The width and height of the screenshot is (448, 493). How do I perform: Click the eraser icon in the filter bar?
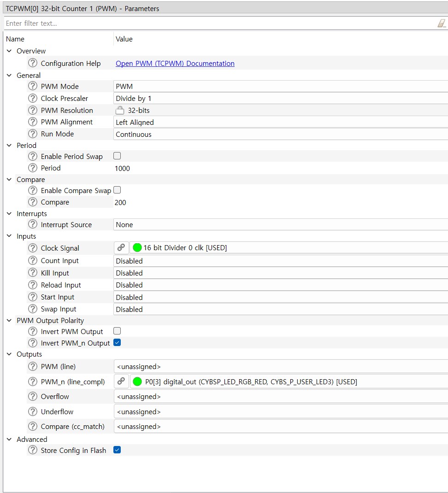point(442,22)
